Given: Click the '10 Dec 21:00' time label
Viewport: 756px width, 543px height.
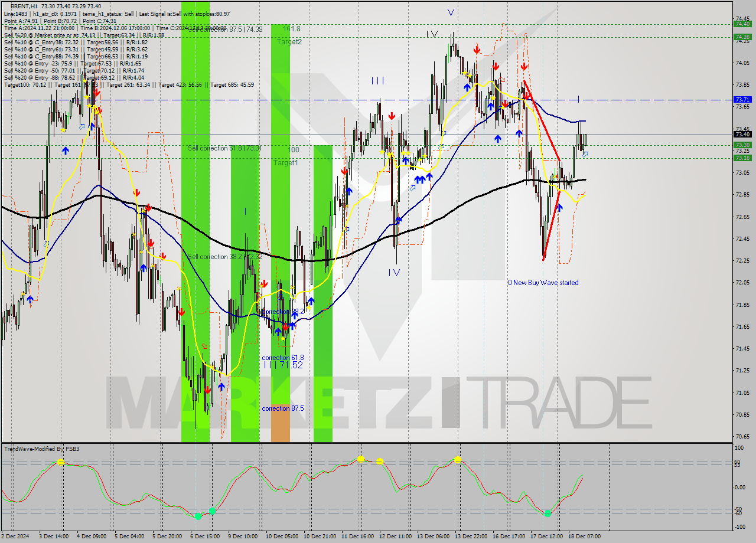Looking at the screenshot, I should (x=318, y=537).
